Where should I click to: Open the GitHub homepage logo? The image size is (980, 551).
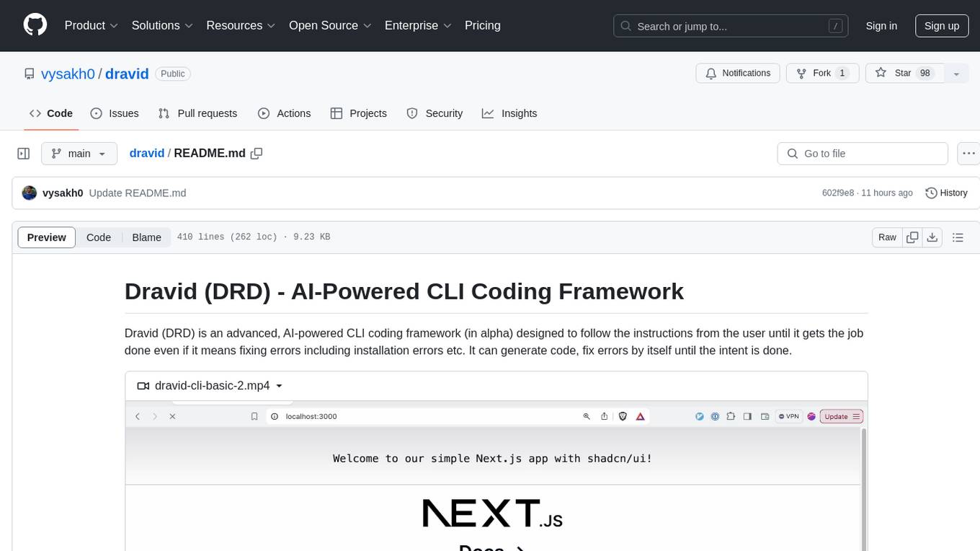pos(35,25)
